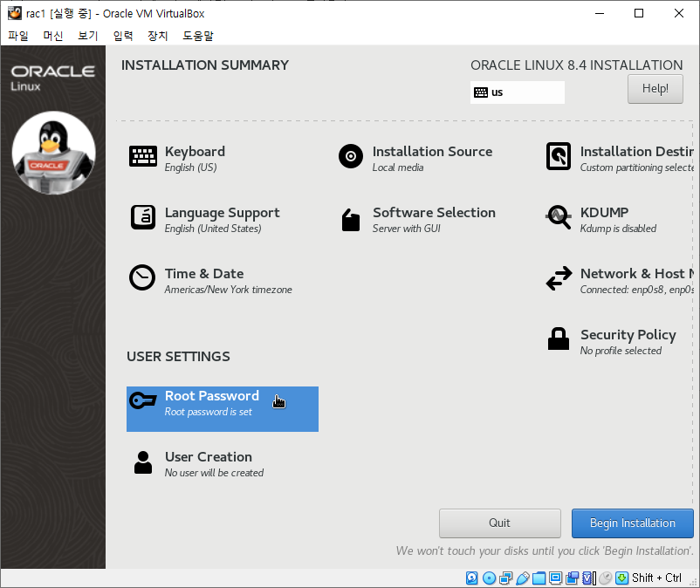Open the 장치 menu
Screen dimensions: 700x588
pos(158,36)
